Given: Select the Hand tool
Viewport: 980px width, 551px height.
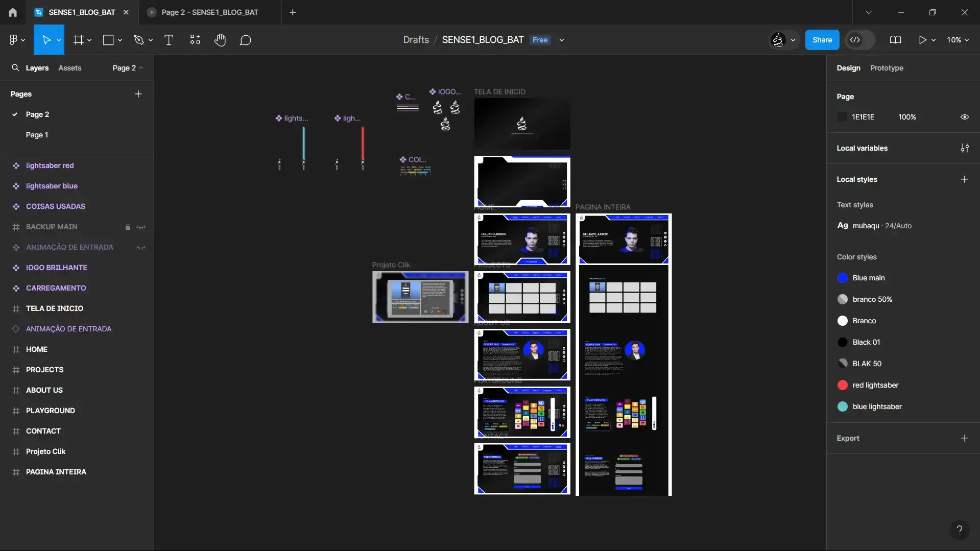Looking at the screenshot, I should [x=220, y=40].
